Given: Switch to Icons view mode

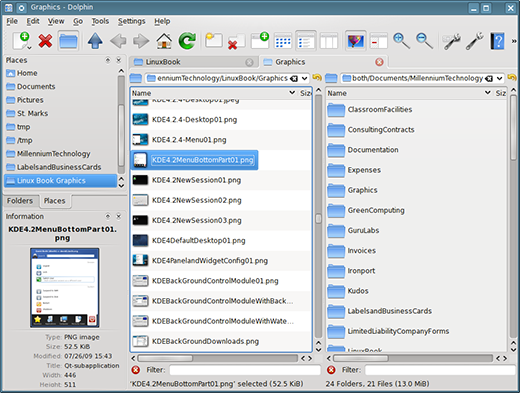Looking at the screenshot, I should pyautogui.click(x=283, y=41).
